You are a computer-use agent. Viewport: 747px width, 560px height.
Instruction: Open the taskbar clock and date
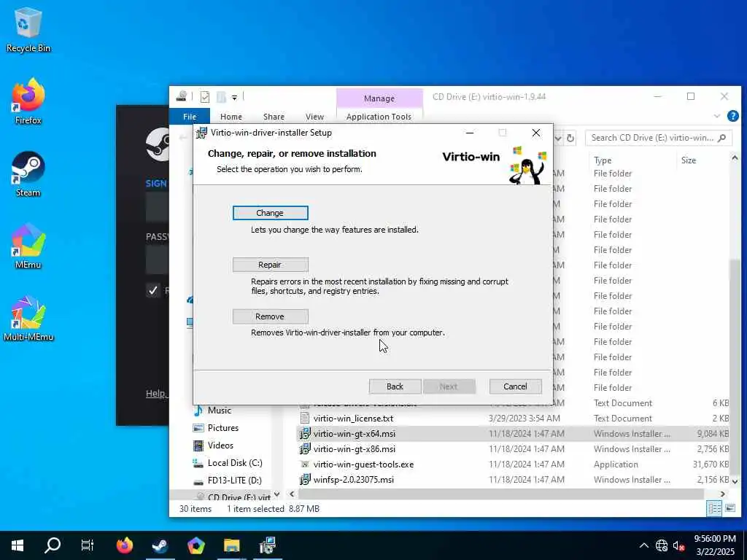pyautogui.click(x=715, y=545)
